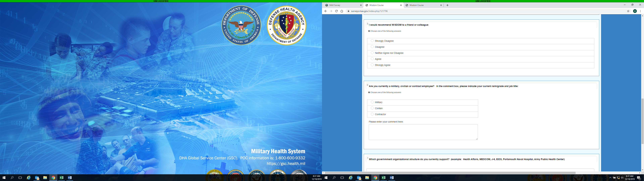Open Word from left taskbar
This screenshot has width=644, height=181.
70,178
